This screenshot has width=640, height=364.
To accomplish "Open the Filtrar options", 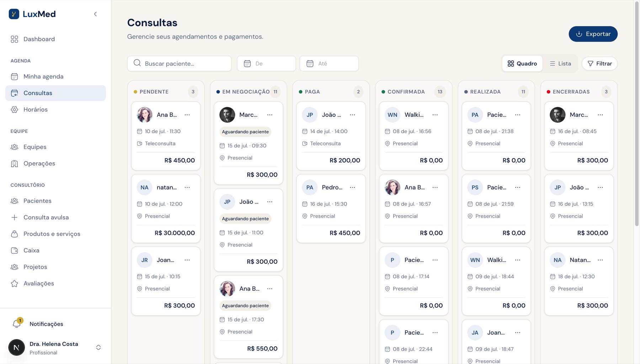I will [x=599, y=64].
